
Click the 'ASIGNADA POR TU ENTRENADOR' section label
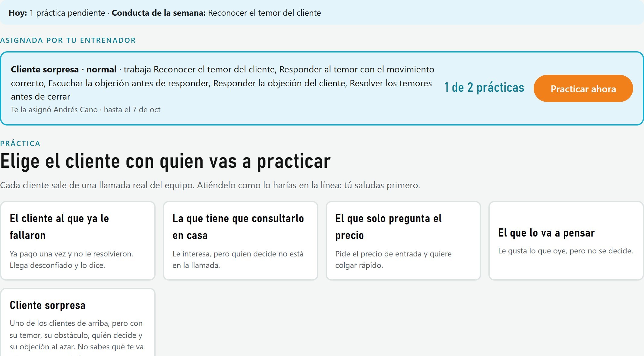point(68,40)
